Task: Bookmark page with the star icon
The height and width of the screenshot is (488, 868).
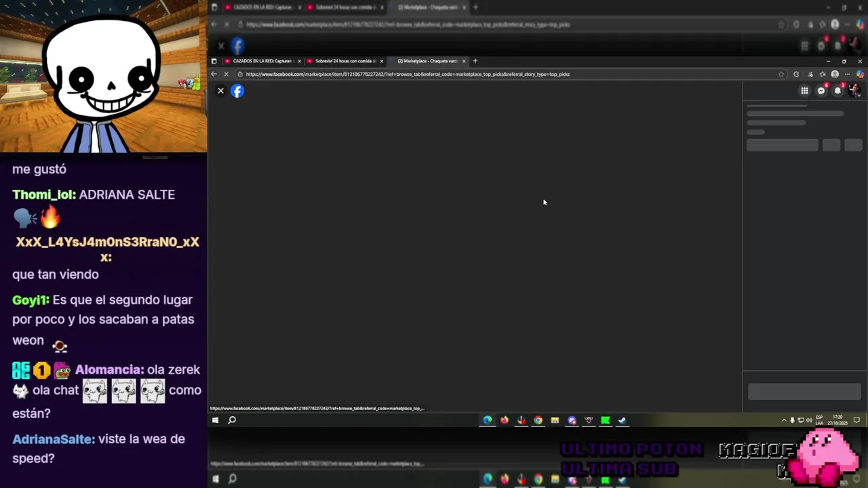Action: coord(781,74)
